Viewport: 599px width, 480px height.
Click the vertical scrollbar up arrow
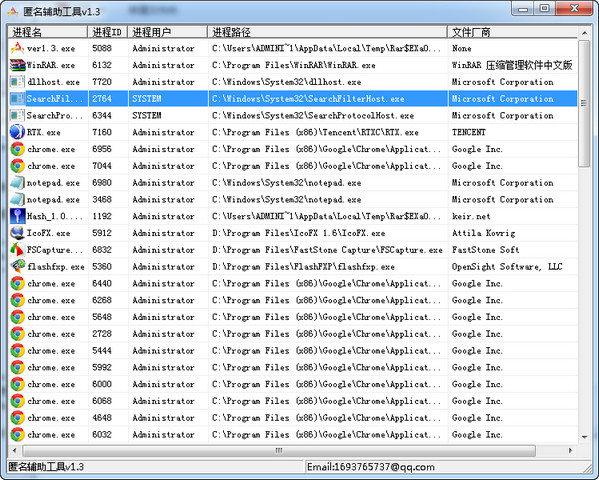[x=584, y=33]
